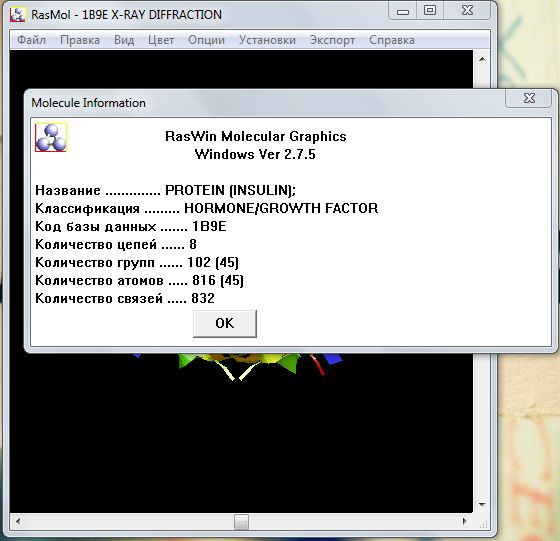Click the RasMol title bar application icon
This screenshot has height=541, width=560.
point(17,14)
